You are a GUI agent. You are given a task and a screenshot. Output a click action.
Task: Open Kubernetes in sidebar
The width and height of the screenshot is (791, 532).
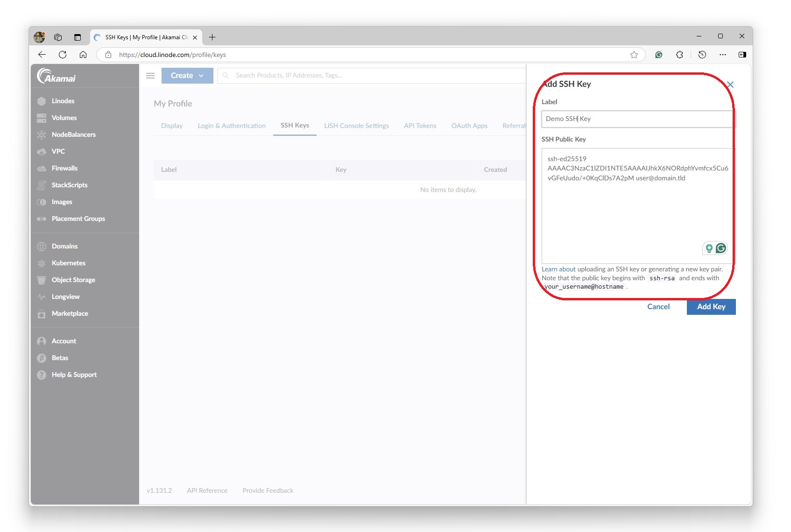click(68, 263)
